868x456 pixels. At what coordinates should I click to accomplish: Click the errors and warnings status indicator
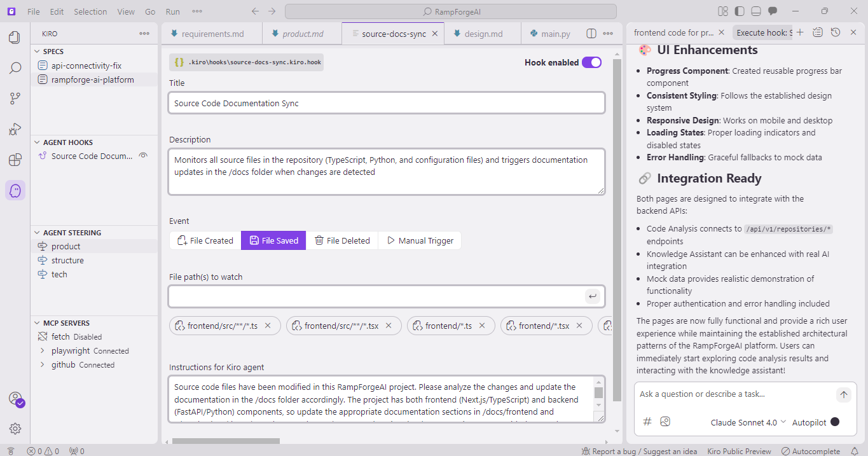[43, 451]
